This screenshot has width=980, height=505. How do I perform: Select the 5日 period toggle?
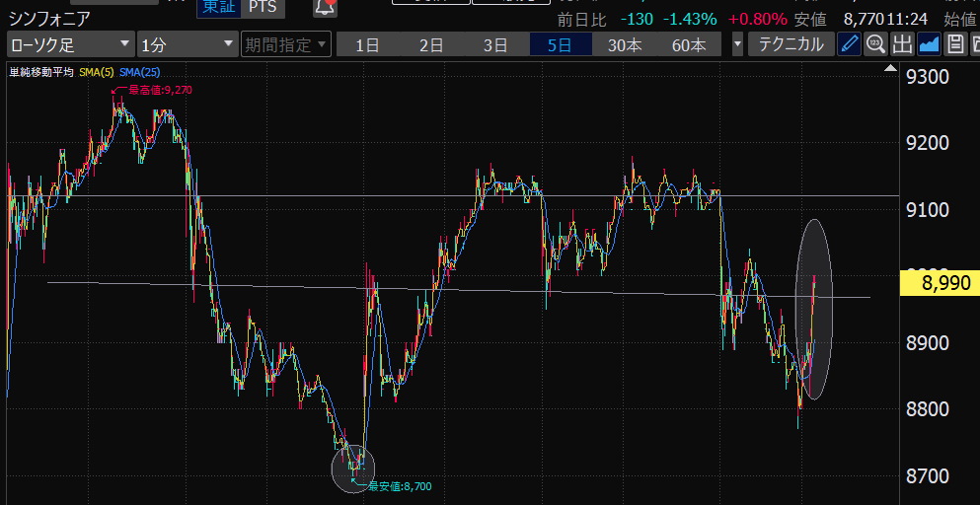(x=561, y=44)
